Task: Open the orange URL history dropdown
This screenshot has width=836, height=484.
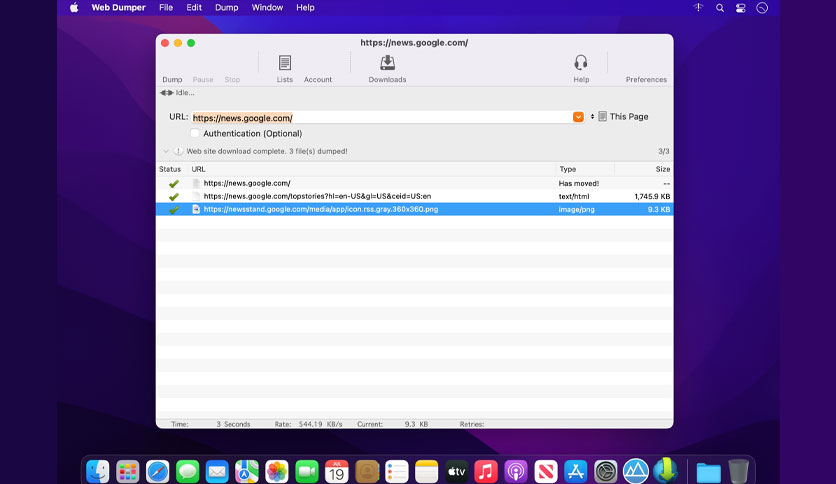Action: click(578, 117)
